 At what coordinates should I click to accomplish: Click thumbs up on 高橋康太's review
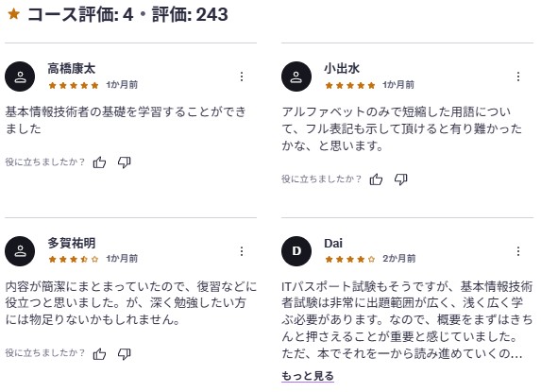[x=99, y=162]
